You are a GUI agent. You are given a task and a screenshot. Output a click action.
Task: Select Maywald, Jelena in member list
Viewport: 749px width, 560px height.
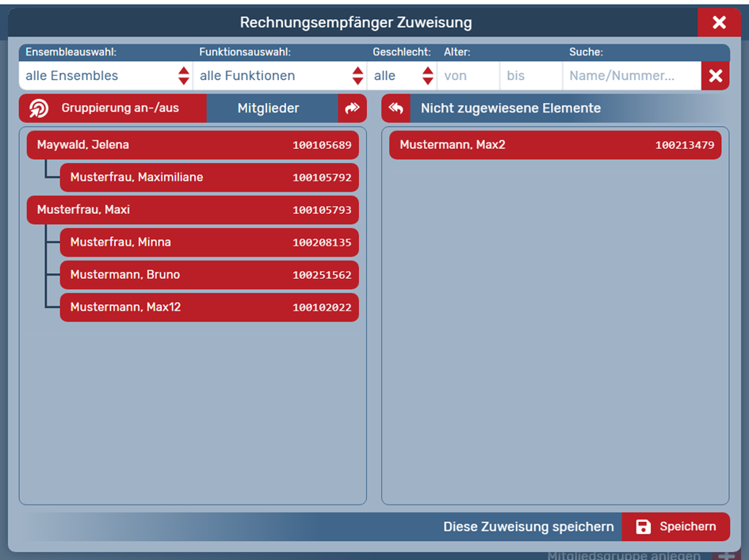point(193,145)
